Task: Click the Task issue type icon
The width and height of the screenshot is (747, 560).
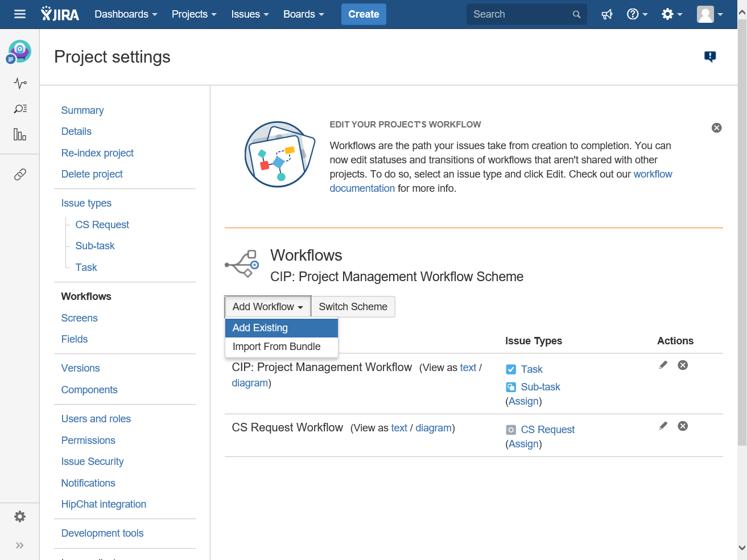Action: point(511,369)
